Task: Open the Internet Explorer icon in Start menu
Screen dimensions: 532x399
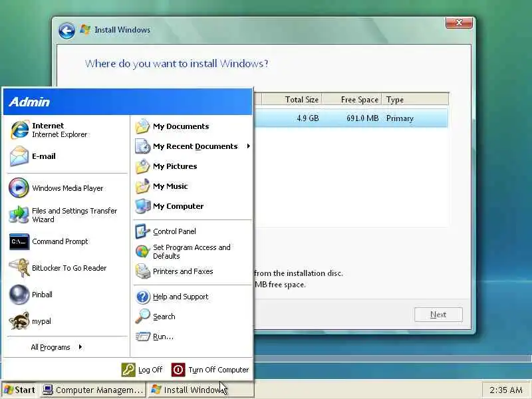Action: (19, 130)
